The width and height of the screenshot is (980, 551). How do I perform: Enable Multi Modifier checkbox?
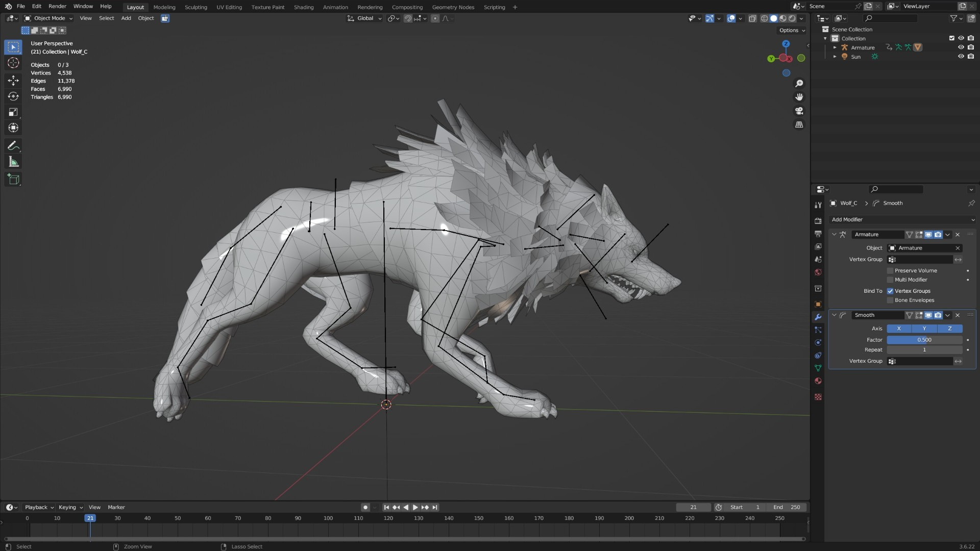890,280
